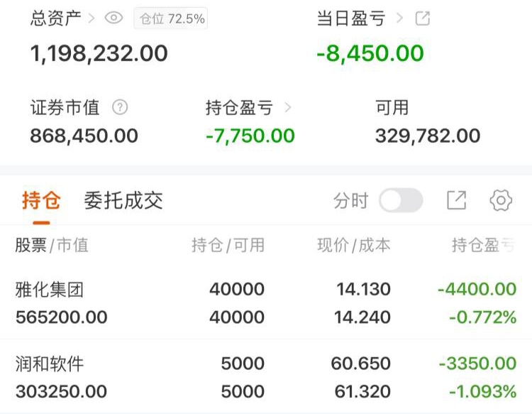Click the 仓位 72.5% badge

pos(171,18)
